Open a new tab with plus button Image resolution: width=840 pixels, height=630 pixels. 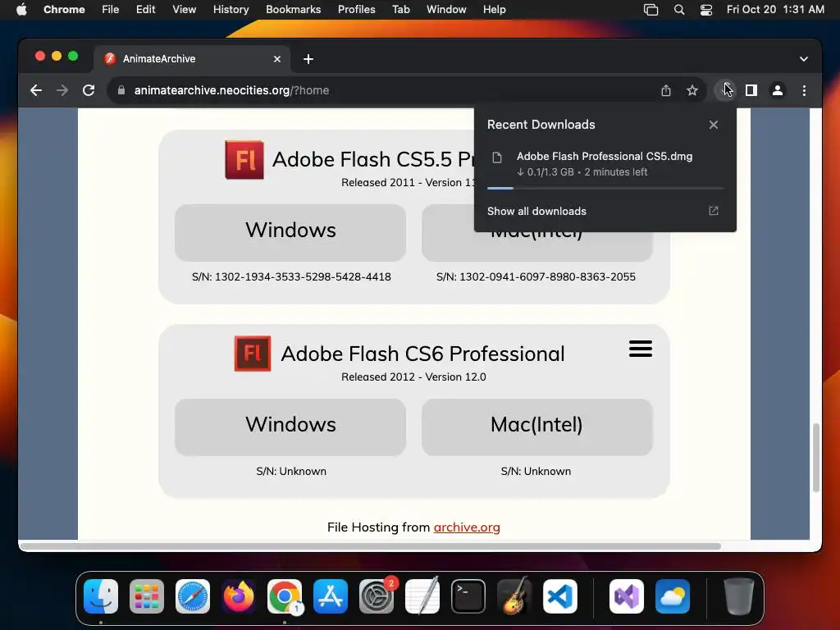308,59
